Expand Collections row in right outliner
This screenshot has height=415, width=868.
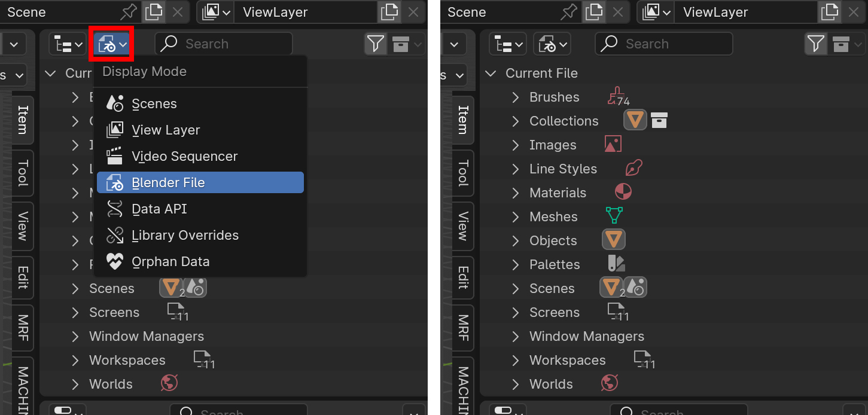click(516, 121)
